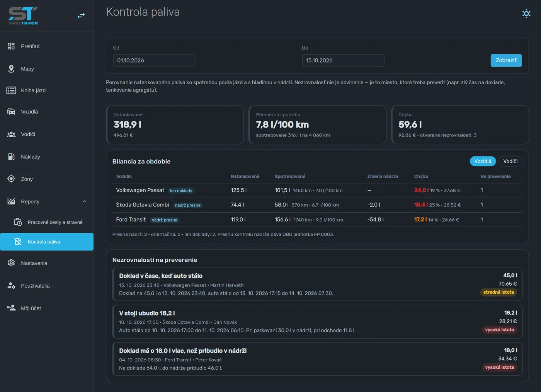Viewport: 541px width, 392px height.
Task: Open 'Doklad má o 18,0 l viac' card
Action: pyautogui.click(x=317, y=359)
